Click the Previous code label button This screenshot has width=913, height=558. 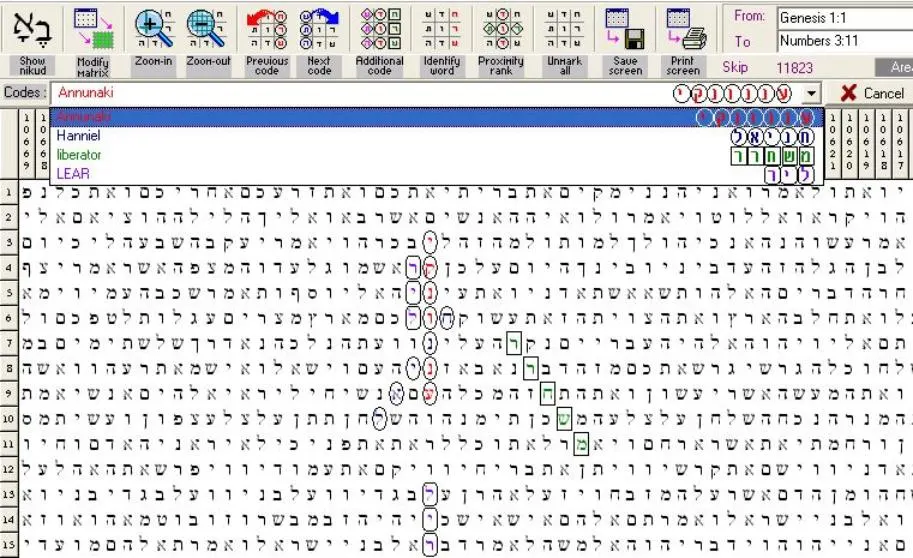[267, 66]
